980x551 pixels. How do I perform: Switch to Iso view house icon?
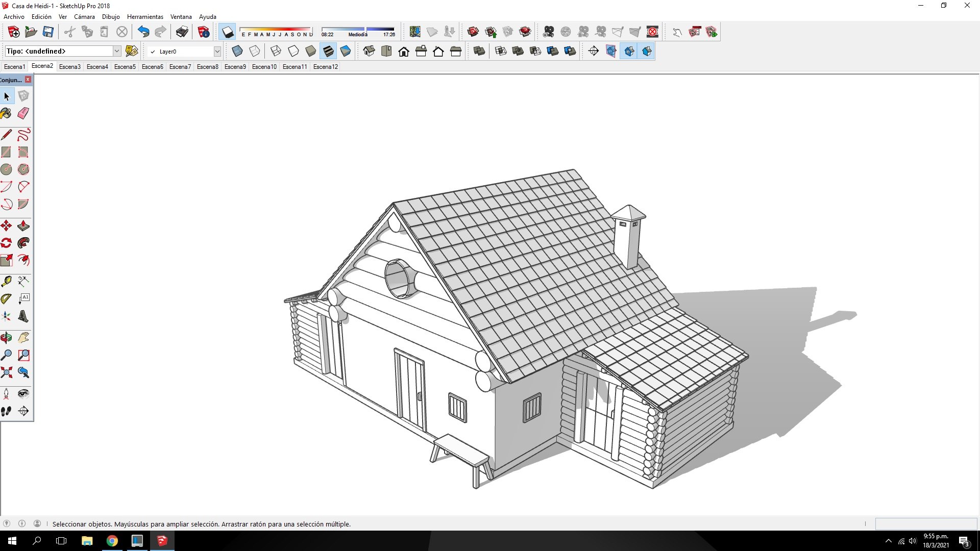(369, 51)
